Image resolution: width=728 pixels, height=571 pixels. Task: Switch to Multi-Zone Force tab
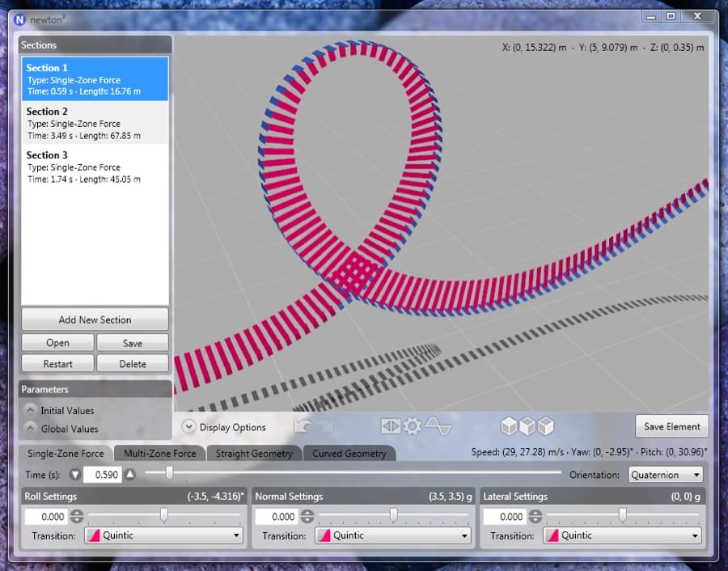tap(159, 454)
